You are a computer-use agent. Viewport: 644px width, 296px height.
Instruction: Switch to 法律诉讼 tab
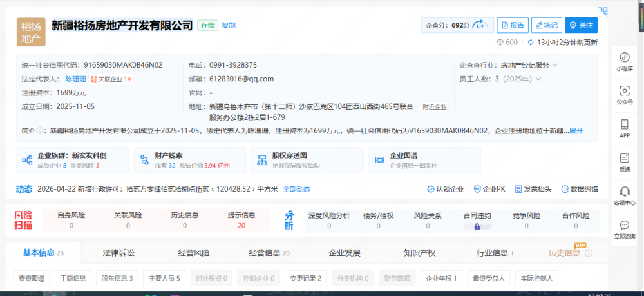pyautogui.click(x=118, y=253)
